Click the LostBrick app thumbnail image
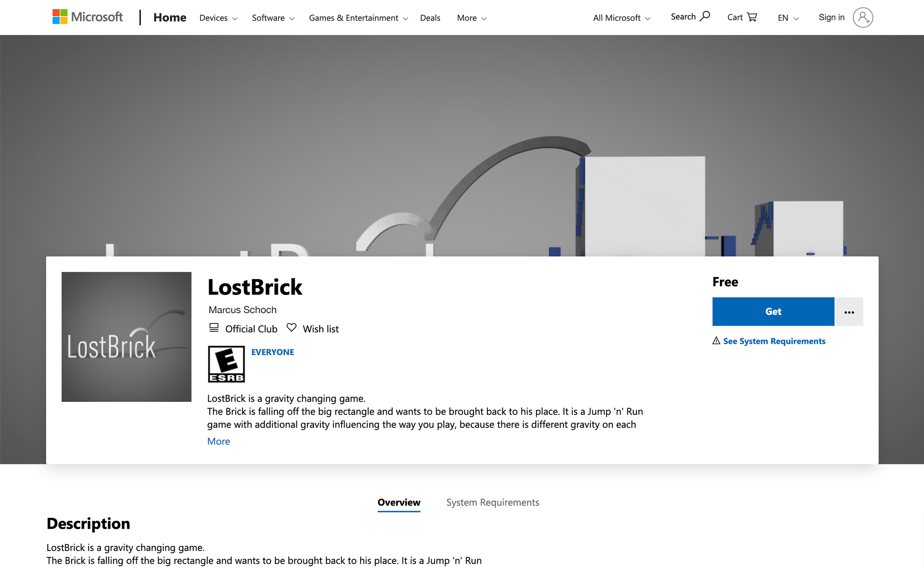Screen dimensions: 924x568 [x=126, y=337]
